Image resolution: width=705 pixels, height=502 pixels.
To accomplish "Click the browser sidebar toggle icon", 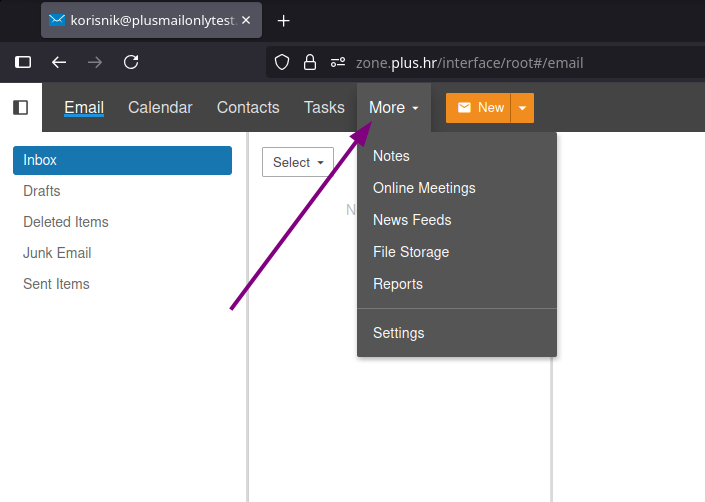I will (23, 62).
